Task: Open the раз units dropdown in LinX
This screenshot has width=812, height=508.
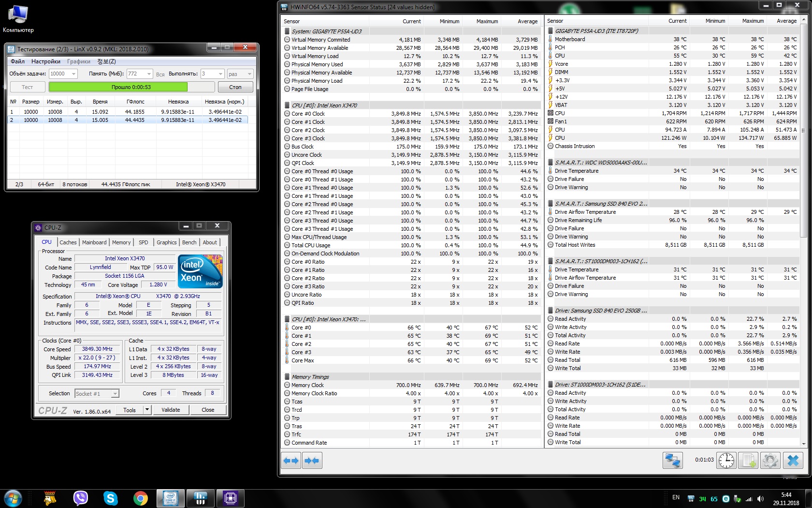Action: 249,74
